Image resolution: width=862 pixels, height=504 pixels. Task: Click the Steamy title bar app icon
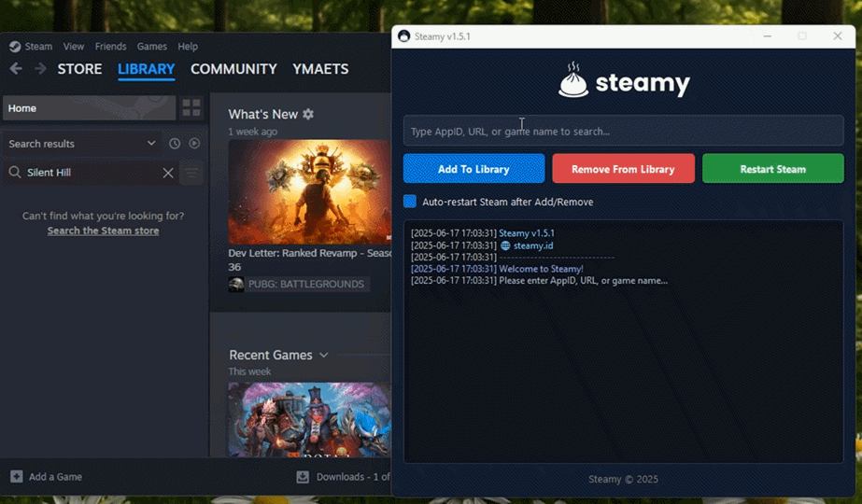404,36
